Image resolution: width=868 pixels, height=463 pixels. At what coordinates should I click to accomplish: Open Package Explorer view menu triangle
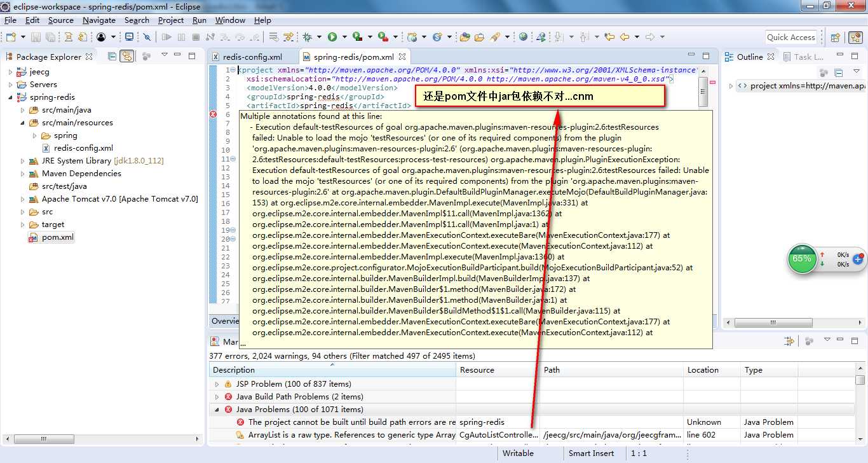point(164,55)
